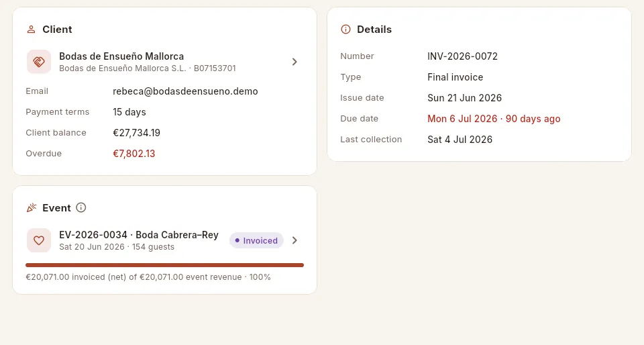Click the 'Final invoice' type value

[x=455, y=77]
